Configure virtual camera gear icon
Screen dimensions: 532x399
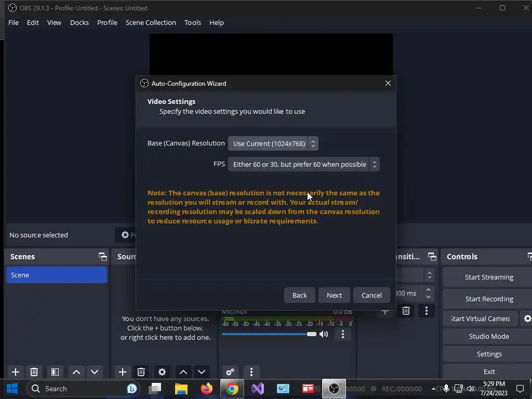527,318
